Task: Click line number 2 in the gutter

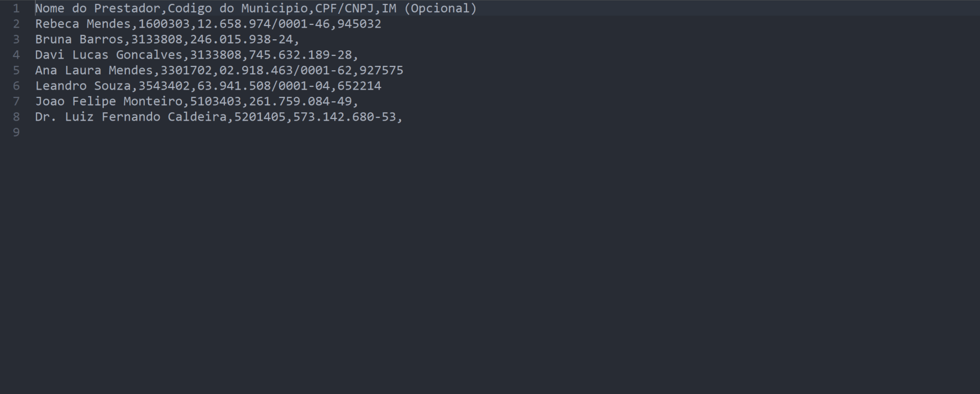Action: [16, 24]
